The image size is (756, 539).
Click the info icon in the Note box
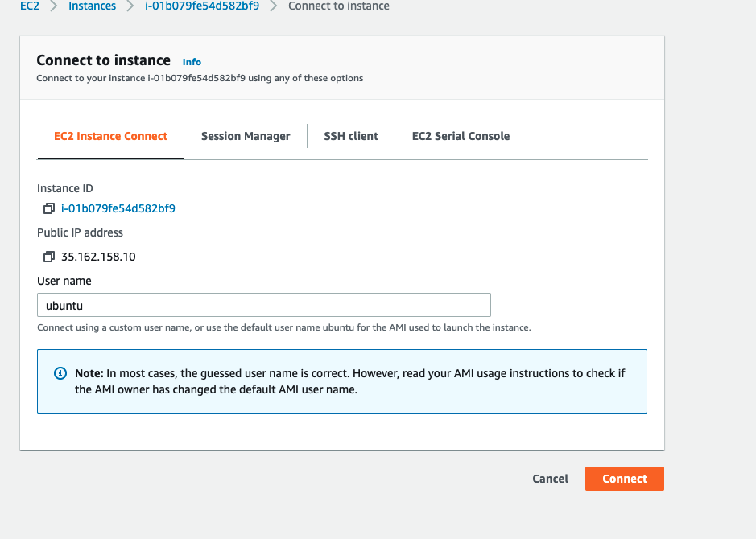(x=60, y=374)
